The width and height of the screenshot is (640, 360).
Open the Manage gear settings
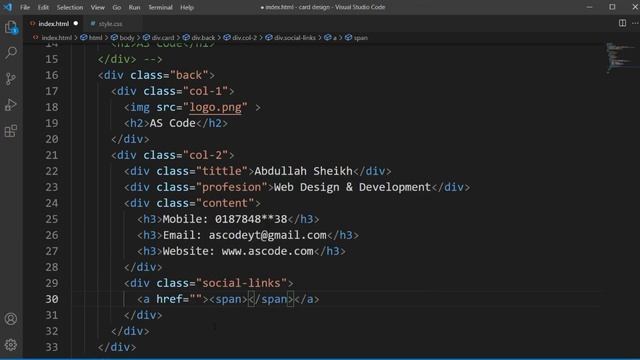pyautogui.click(x=11, y=345)
